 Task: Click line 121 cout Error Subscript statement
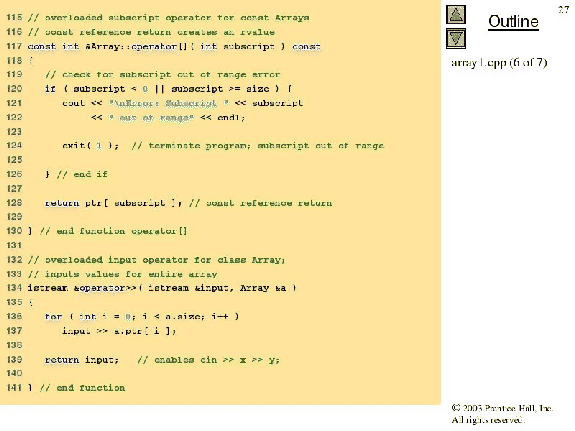click(x=183, y=103)
